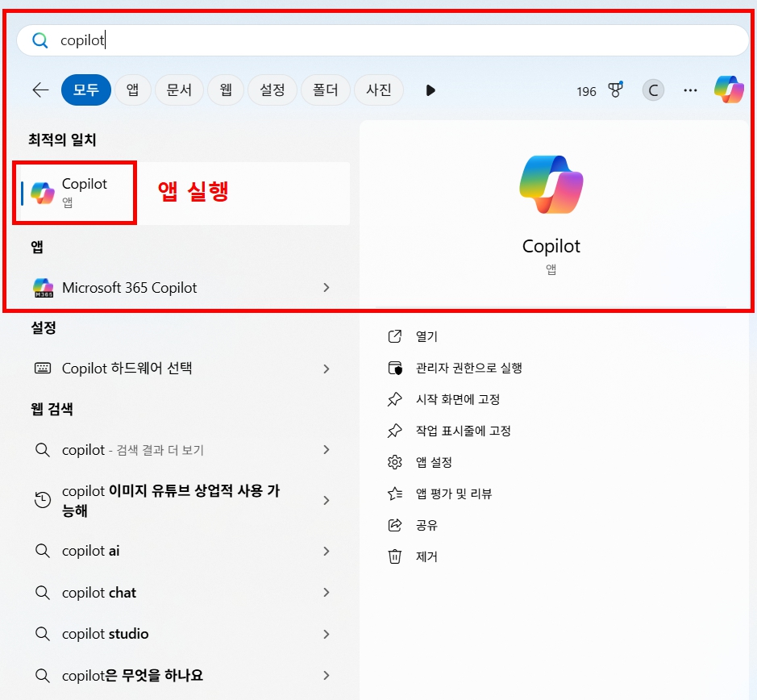
Task: Select the 폴더 filter tab
Action: click(x=326, y=90)
